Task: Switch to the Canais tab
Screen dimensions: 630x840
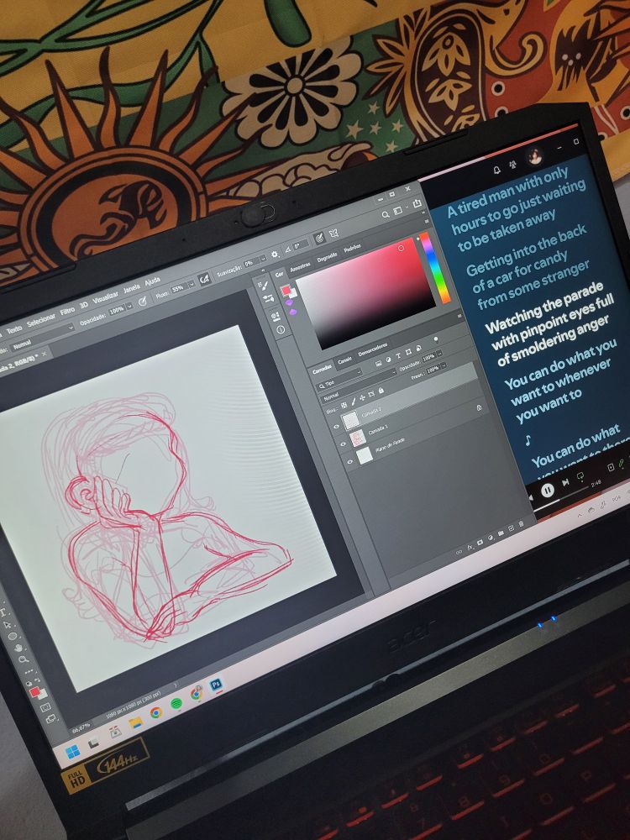Action: pos(344,360)
